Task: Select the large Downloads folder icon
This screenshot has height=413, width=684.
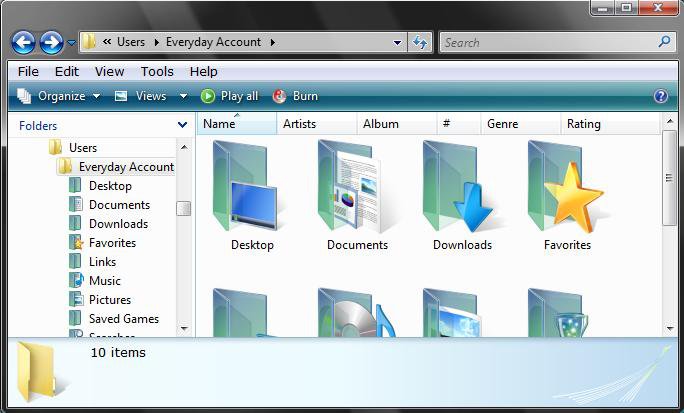Action: (458, 187)
